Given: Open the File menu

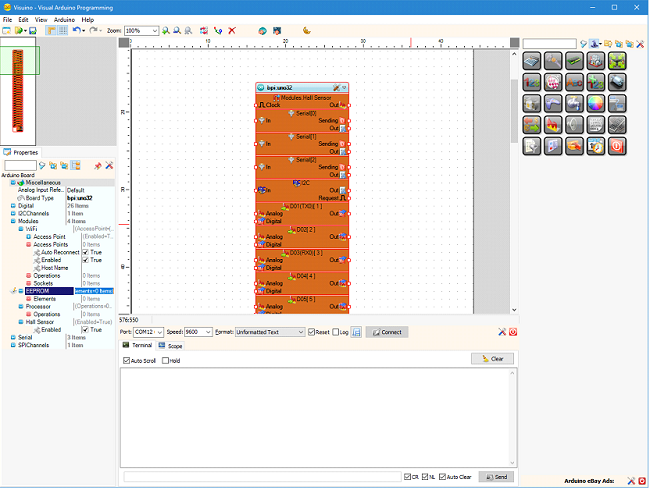Looking at the screenshot, I should pyautogui.click(x=7, y=20).
